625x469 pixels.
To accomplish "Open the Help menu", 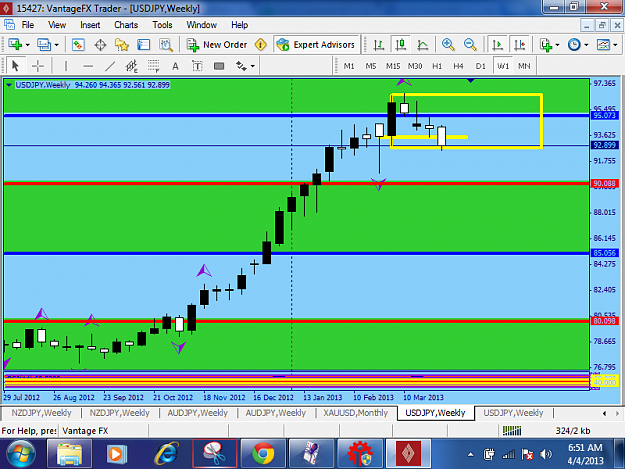I will (x=240, y=25).
